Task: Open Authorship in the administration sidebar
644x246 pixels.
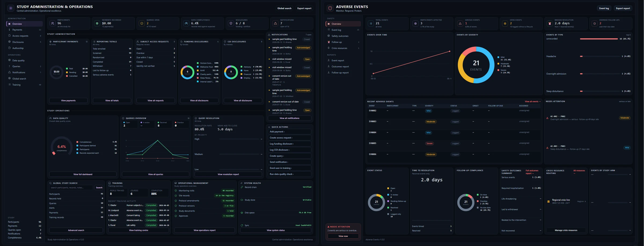Action: (24, 48)
